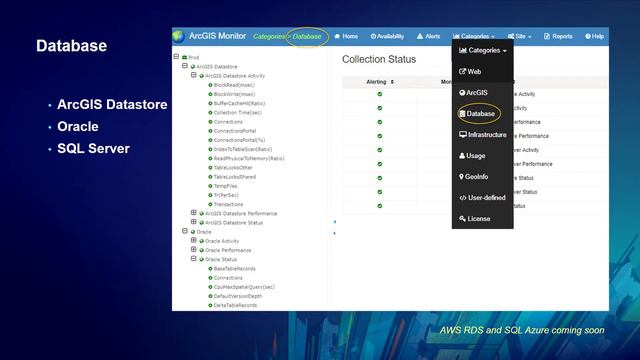Open the Home page

(346, 36)
